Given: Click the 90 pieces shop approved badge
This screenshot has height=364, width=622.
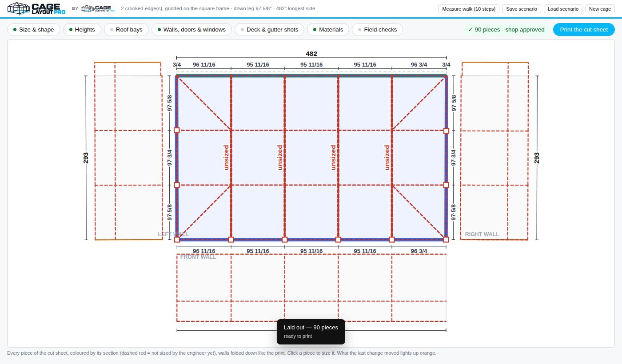Looking at the screenshot, I should 506,29.
